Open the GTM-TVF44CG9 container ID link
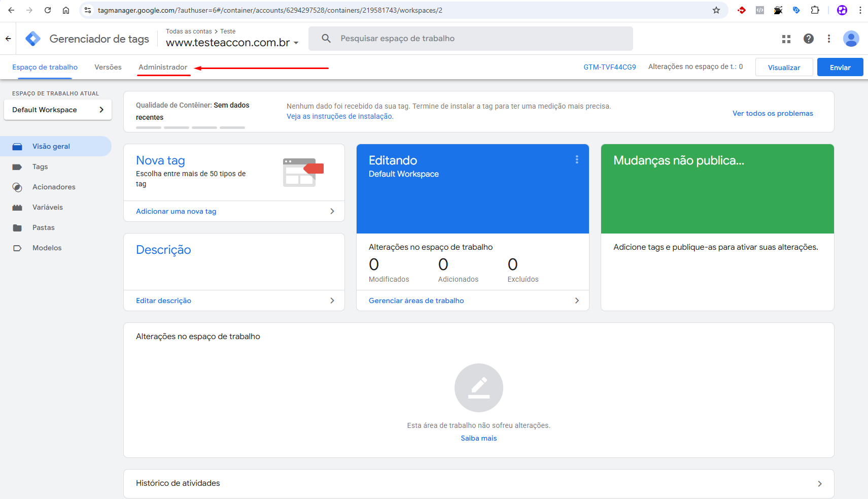This screenshot has width=868, height=499. pos(610,67)
